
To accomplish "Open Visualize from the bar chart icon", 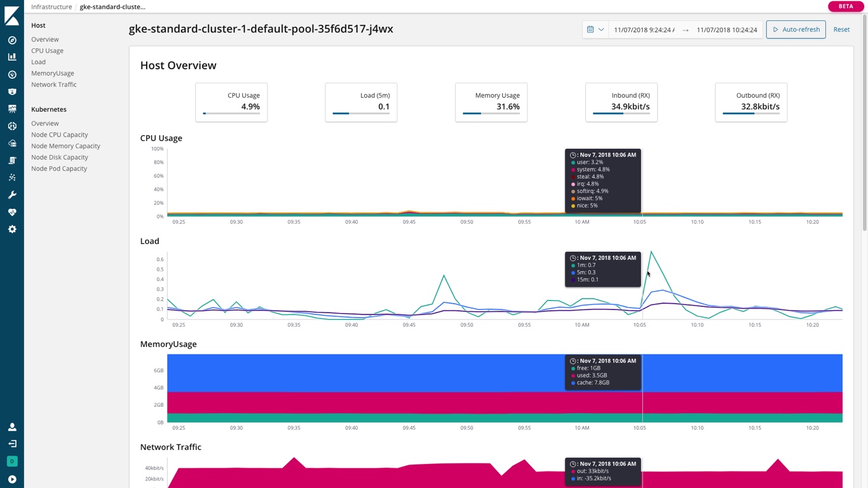I will [x=12, y=57].
